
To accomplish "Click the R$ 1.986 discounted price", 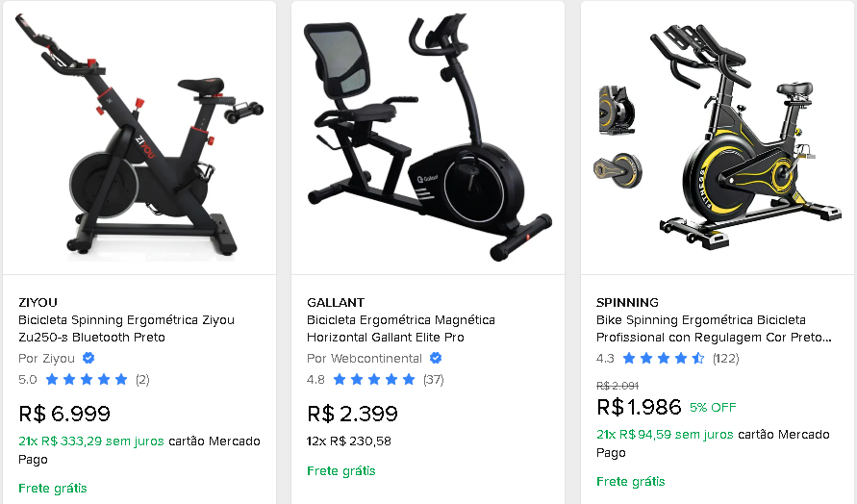I will 639,407.
